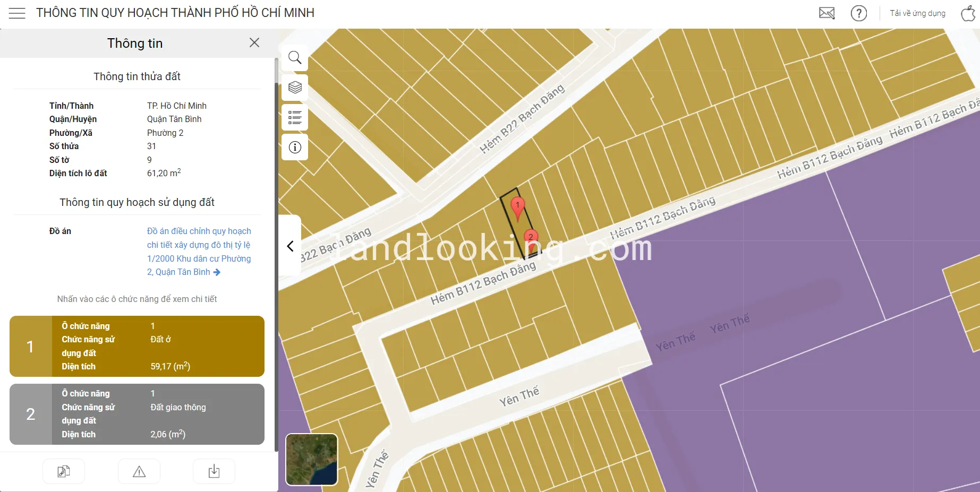Show the map legend list

[x=295, y=117]
